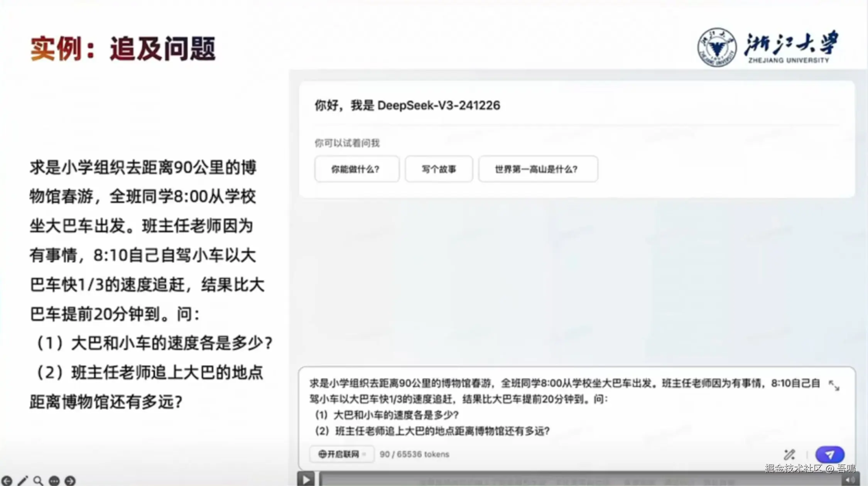
Task: Go to previous slide with back arrow
Action: [x=7, y=481]
